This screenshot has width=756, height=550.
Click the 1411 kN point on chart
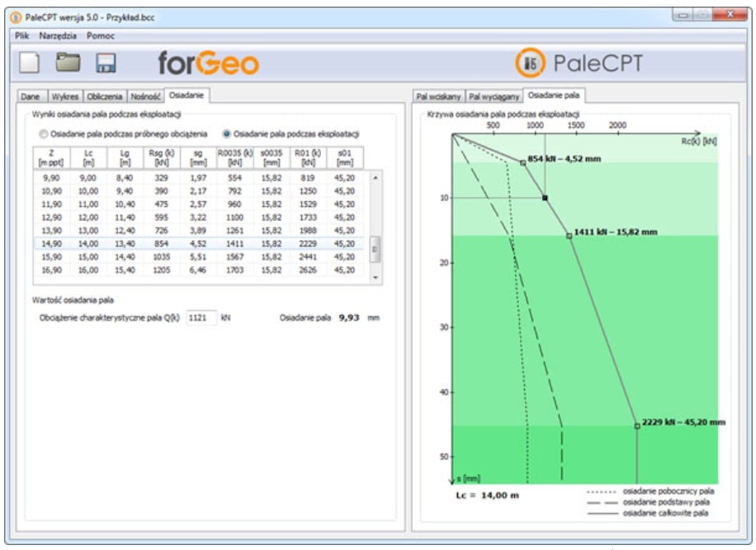pyautogui.click(x=569, y=236)
